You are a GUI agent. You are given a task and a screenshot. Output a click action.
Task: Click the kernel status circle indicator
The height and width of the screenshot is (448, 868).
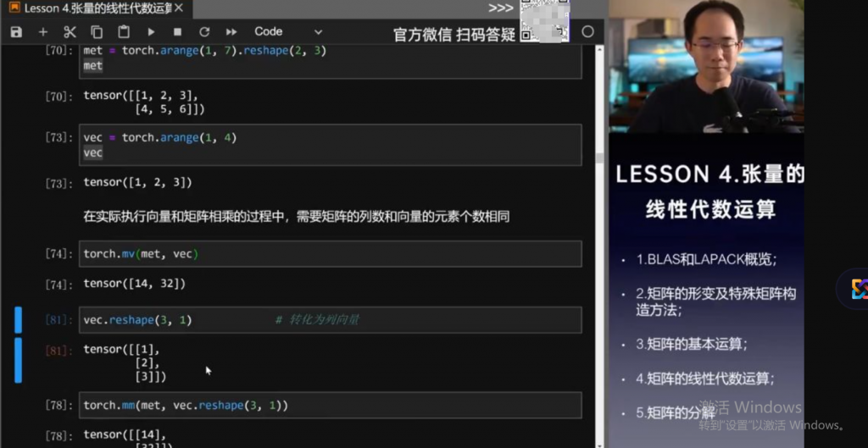click(587, 32)
